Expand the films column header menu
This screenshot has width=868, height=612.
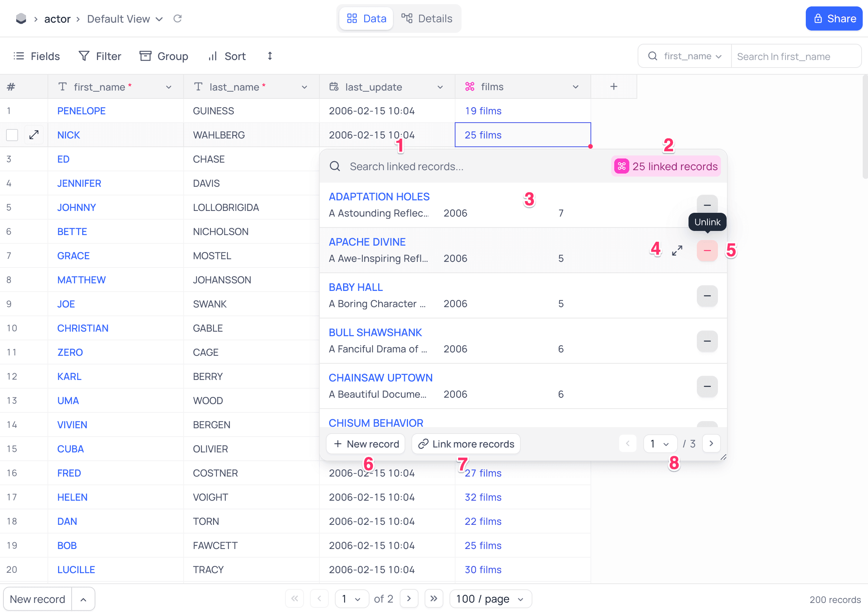(x=575, y=87)
